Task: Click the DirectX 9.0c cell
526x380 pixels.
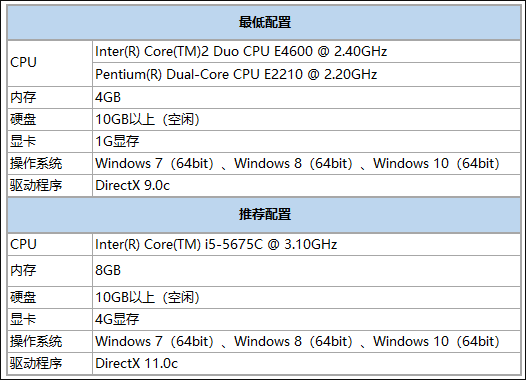Action: point(306,185)
